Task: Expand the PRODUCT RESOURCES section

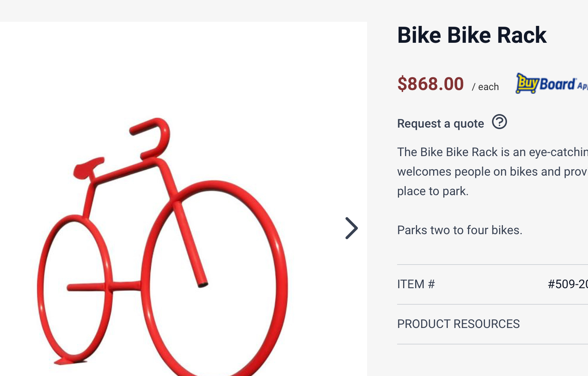Action: point(458,324)
